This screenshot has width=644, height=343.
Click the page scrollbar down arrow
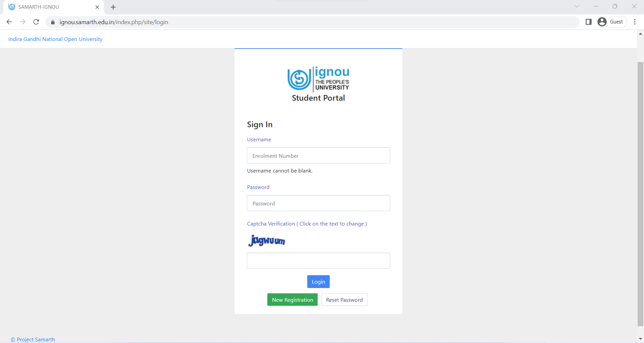tap(640, 339)
